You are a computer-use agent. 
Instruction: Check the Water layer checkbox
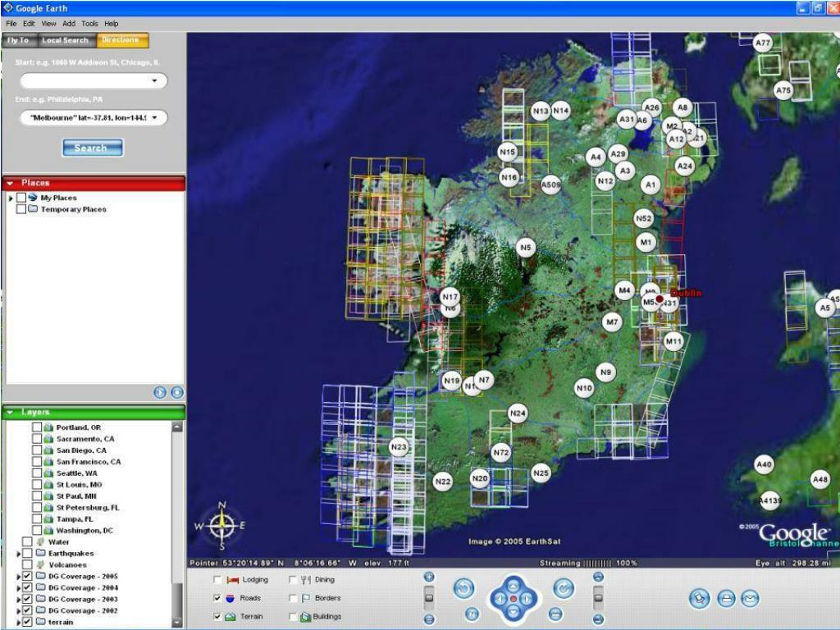pos(27,541)
